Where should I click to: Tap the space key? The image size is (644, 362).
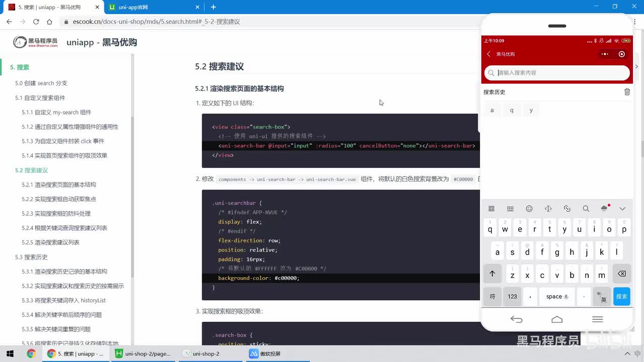pos(557,297)
